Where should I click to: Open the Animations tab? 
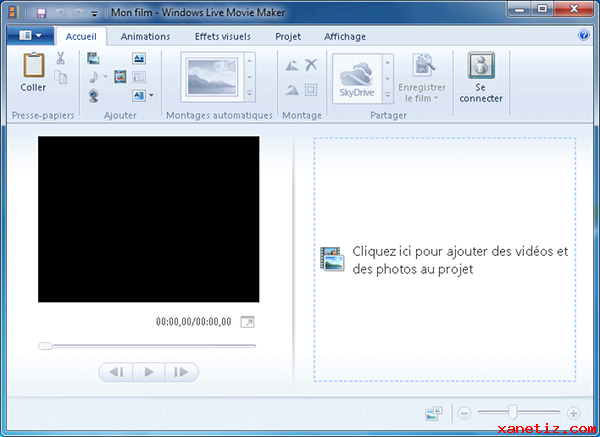(145, 36)
